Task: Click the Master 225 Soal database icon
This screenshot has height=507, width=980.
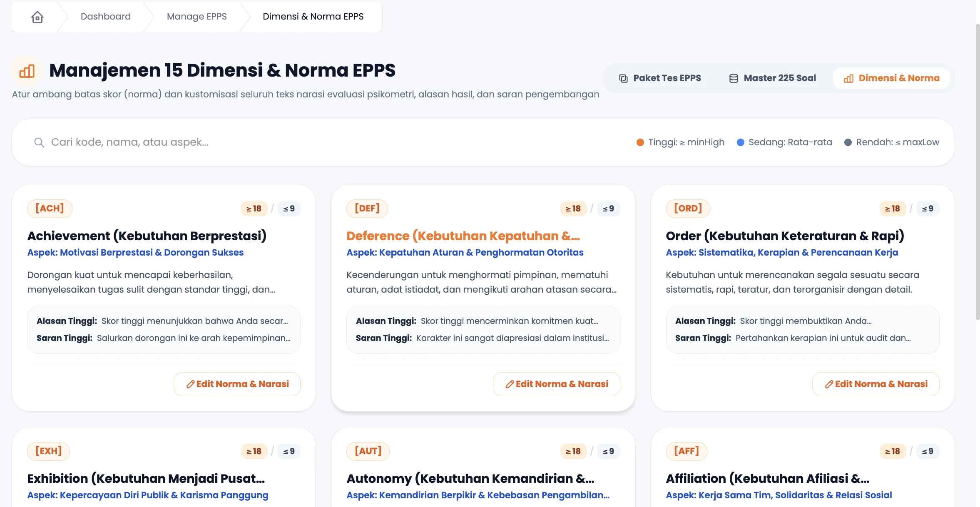Action: click(734, 78)
